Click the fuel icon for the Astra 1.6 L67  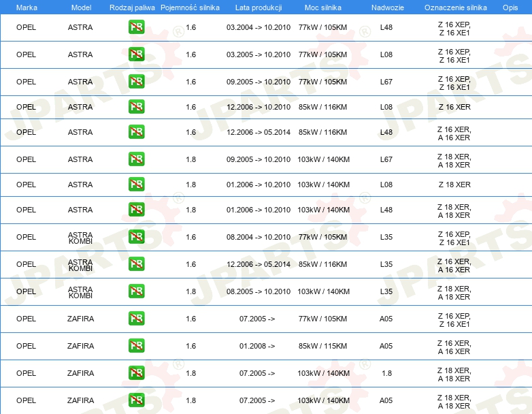136,82
